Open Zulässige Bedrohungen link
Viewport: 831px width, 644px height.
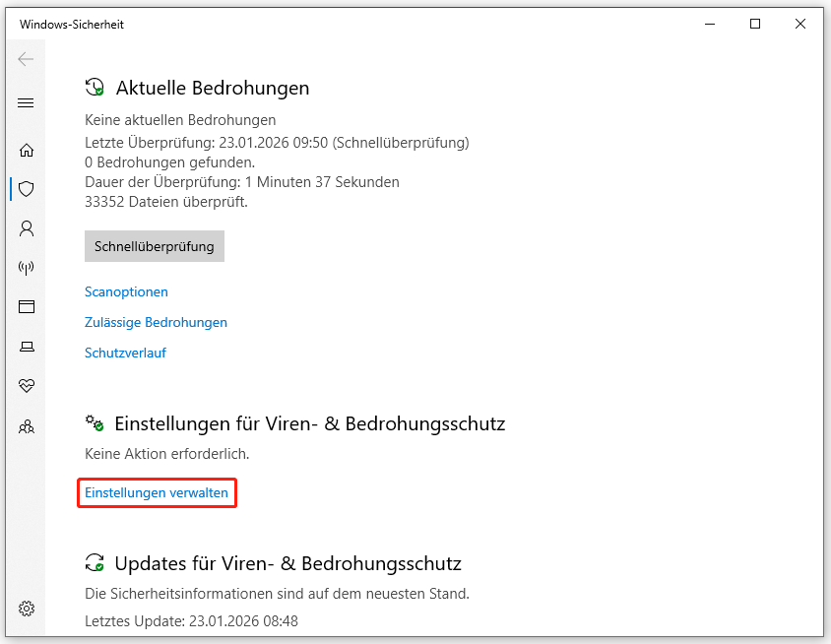[156, 322]
